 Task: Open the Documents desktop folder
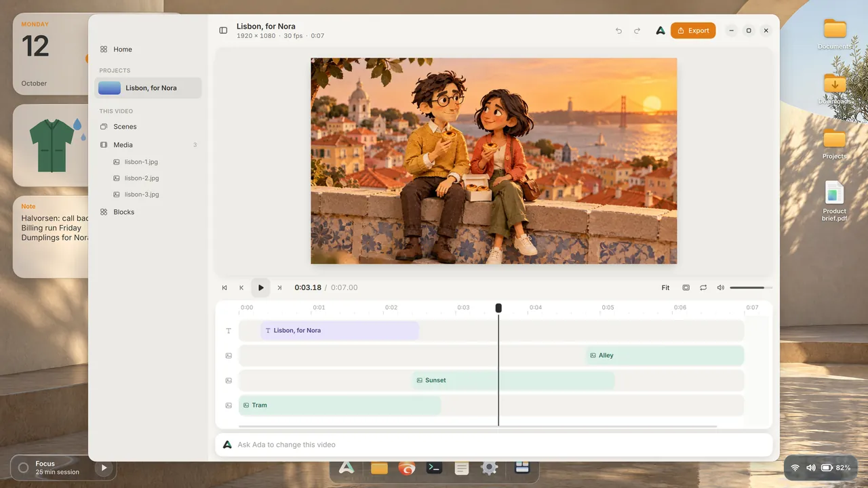(x=835, y=34)
